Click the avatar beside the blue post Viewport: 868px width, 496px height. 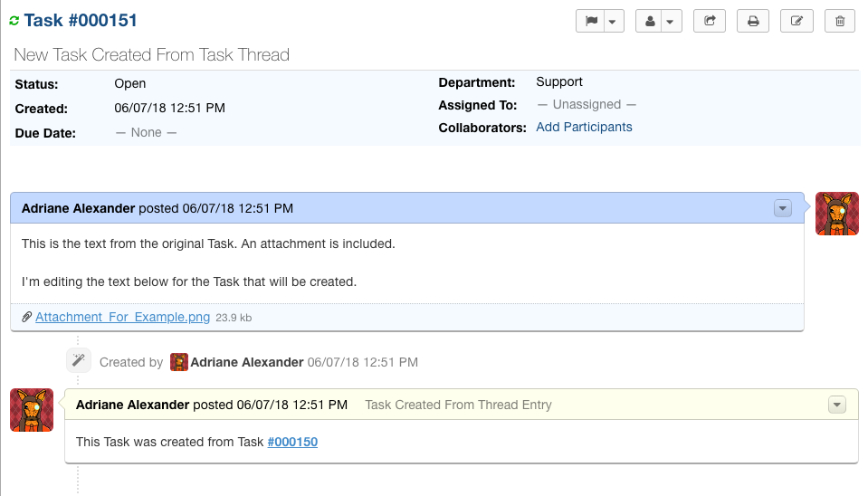836,214
